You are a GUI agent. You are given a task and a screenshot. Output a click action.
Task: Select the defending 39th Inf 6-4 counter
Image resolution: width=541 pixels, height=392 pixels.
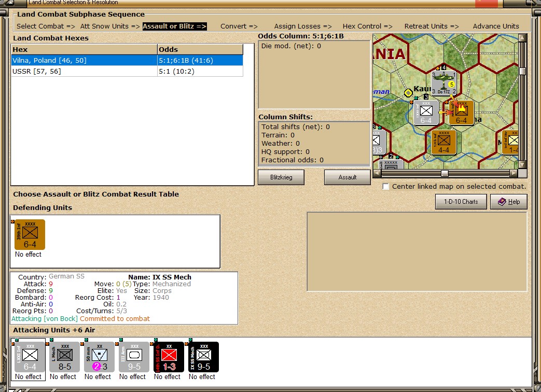(30, 234)
